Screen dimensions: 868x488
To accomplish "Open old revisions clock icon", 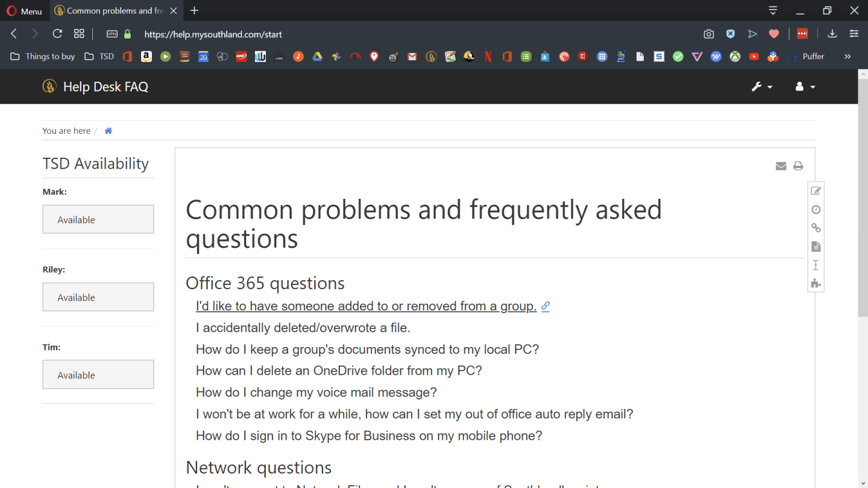I will pos(816,210).
